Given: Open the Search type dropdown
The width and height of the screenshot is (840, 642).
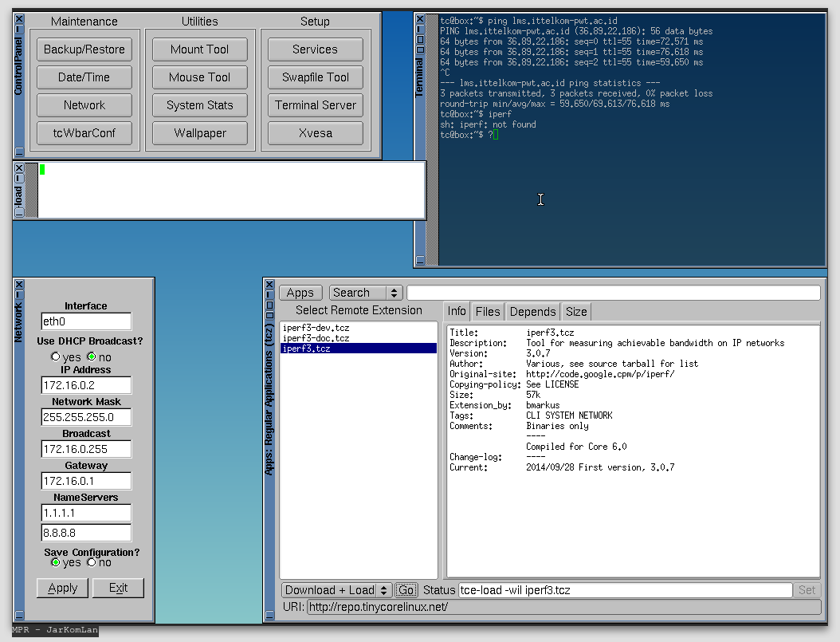Looking at the screenshot, I should click(367, 293).
